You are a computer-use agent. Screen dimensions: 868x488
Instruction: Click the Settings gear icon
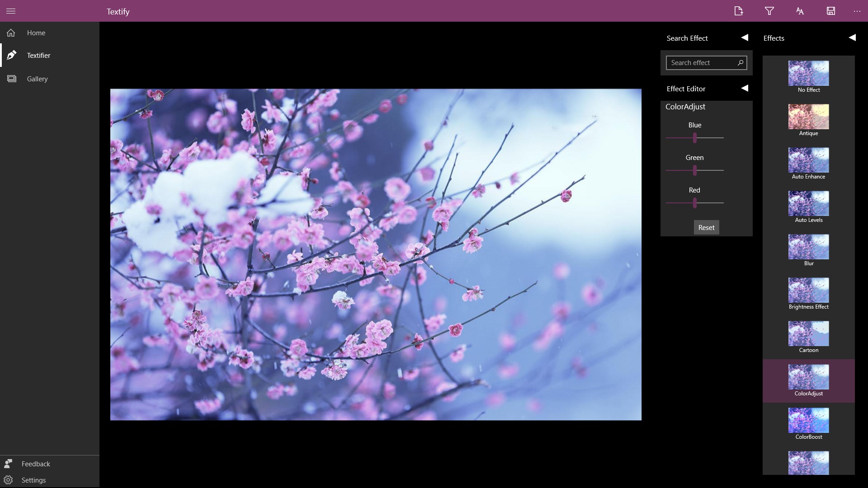click(8, 480)
